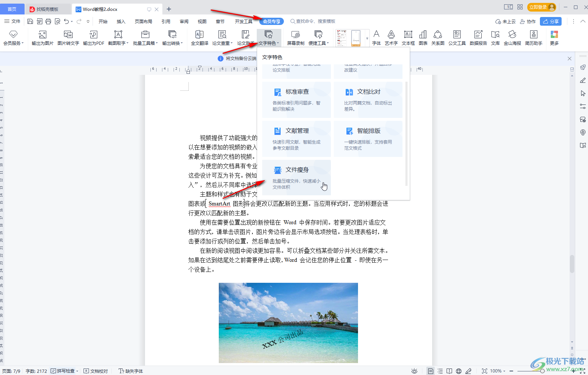Click 分享 share button
Viewport: 588px width, 375px height.
point(551,21)
